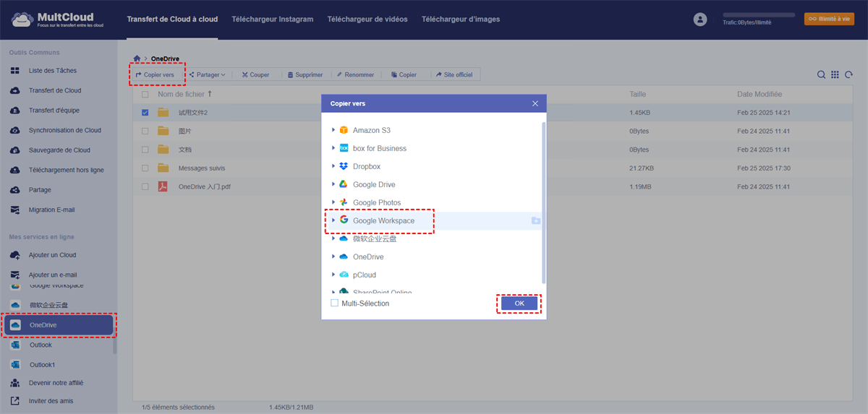Open the Téléchargeur de vidéos tab

tap(367, 20)
